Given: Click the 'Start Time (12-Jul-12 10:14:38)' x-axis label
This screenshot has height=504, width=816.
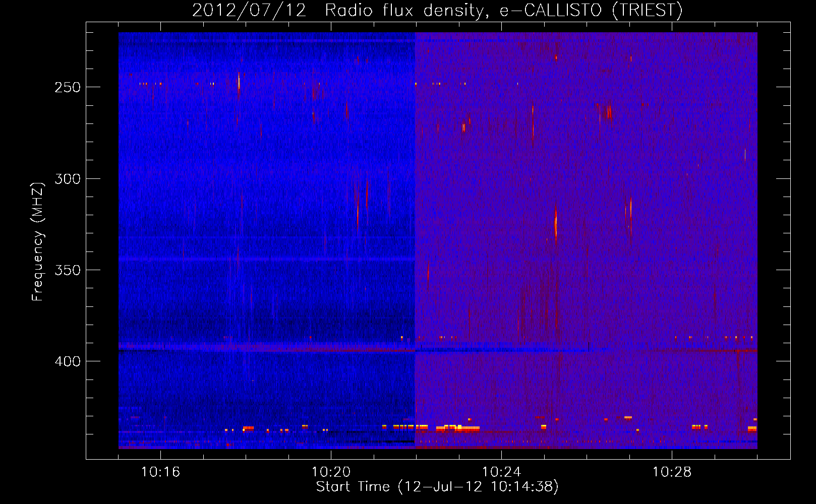Looking at the screenshot, I should tap(437, 487).
